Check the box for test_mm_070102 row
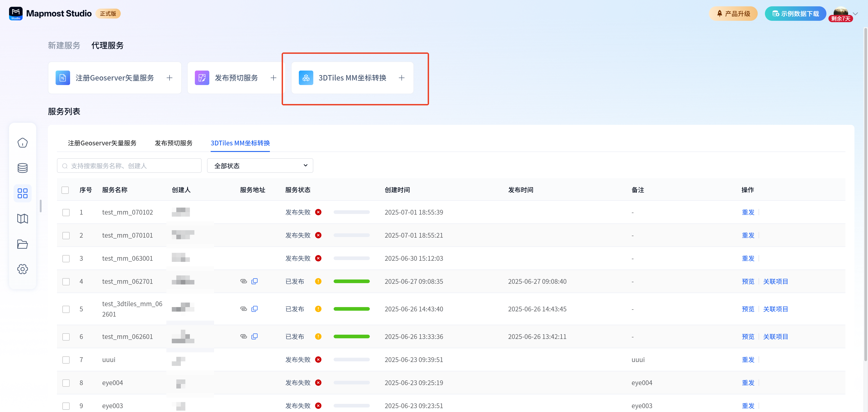 tap(66, 212)
